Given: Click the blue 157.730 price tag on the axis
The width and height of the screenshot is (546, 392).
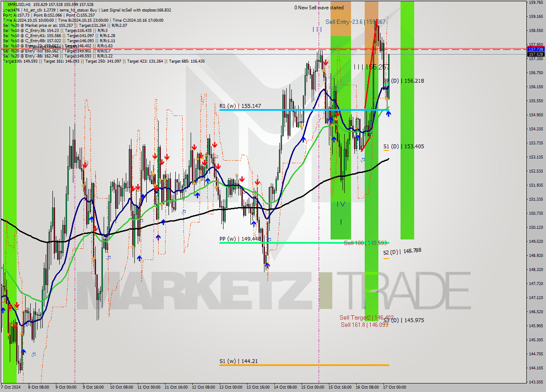Looking at the screenshot, I should pos(536,49).
